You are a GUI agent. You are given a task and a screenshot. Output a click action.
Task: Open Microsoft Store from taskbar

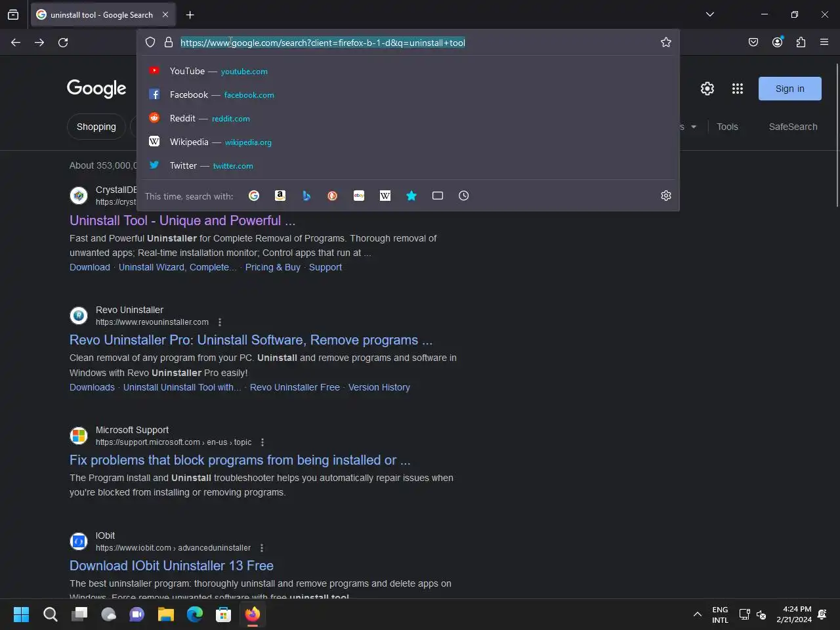click(x=224, y=615)
